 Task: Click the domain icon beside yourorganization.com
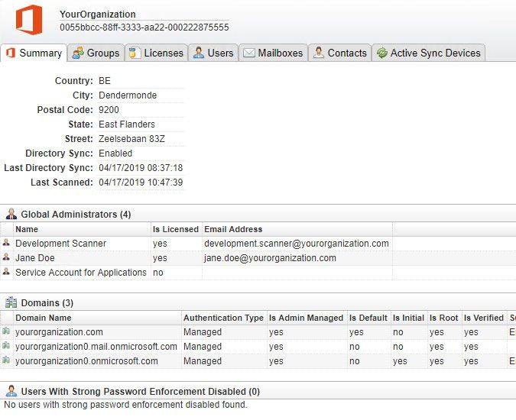6,331
